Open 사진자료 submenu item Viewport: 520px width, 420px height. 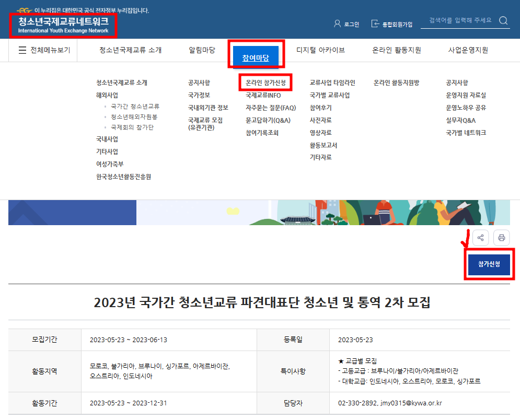[320, 120]
